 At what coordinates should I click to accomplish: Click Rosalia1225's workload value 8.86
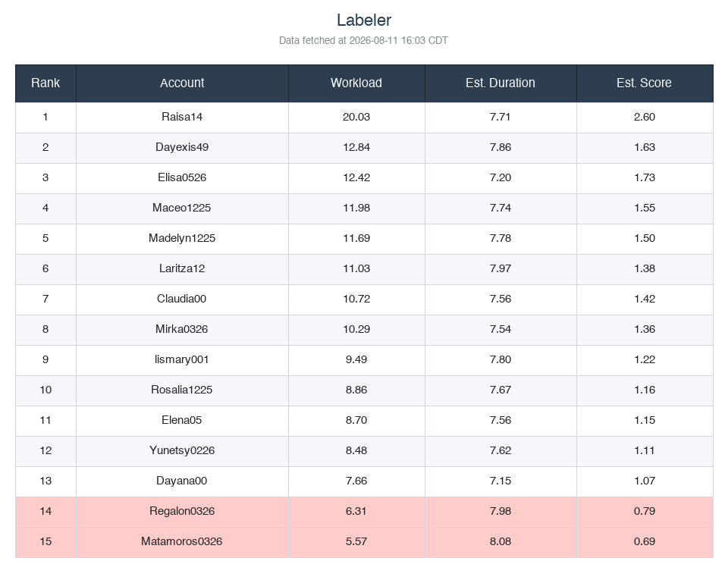coord(356,390)
